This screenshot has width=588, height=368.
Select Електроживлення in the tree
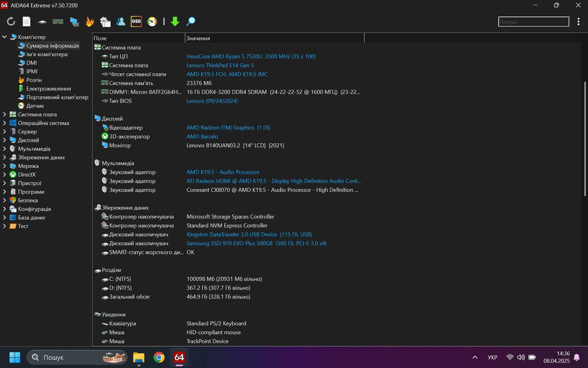49,88
